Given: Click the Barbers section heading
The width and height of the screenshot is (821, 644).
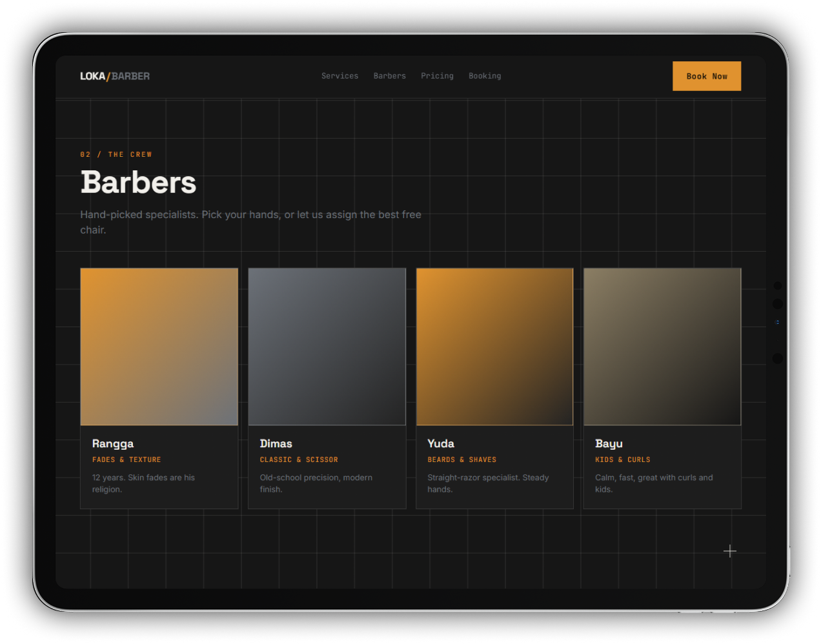Looking at the screenshot, I should tap(138, 183).
